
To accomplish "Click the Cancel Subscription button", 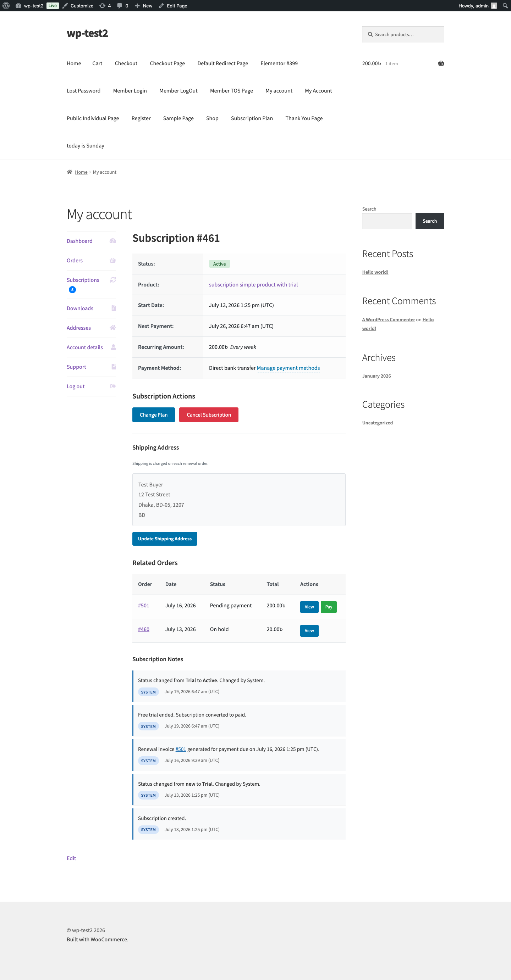I will click(x=209, y=415).
